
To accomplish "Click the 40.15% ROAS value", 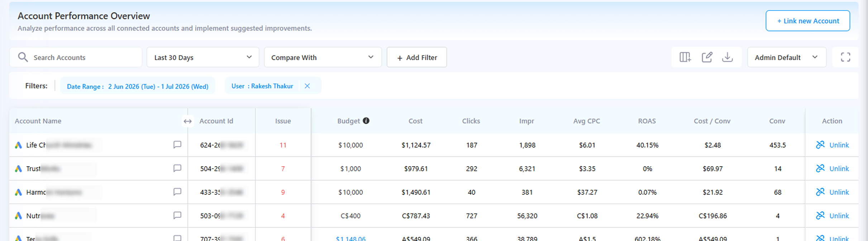I will pyautogui.click(x=647, y=145).
